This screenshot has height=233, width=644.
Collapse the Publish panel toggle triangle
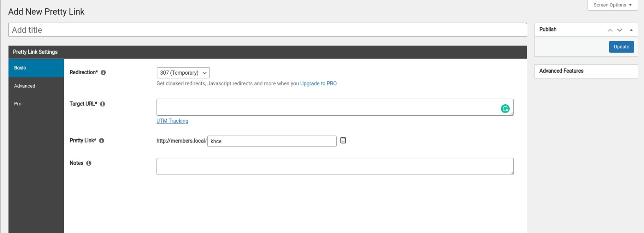tap(631, 30)
